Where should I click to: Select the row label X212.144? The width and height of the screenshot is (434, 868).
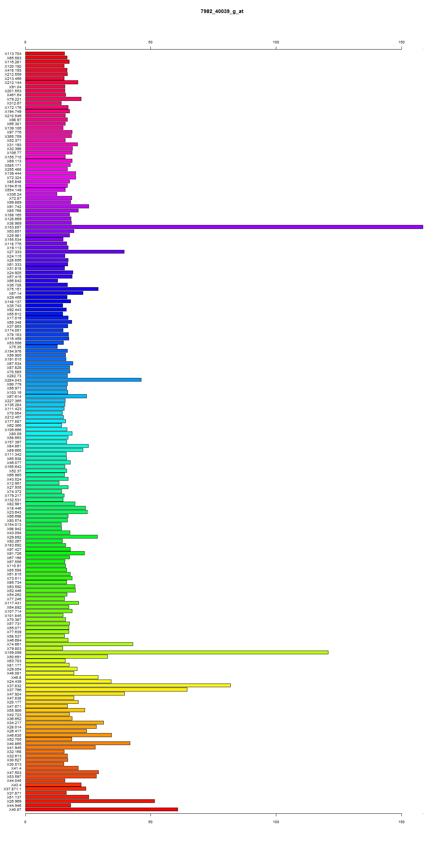(13, 83)
